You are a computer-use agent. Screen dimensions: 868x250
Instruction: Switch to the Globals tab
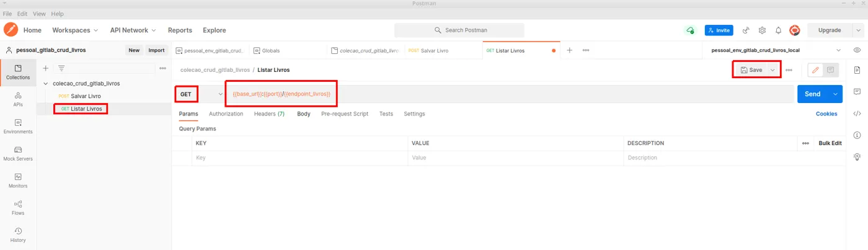point(288,50)
